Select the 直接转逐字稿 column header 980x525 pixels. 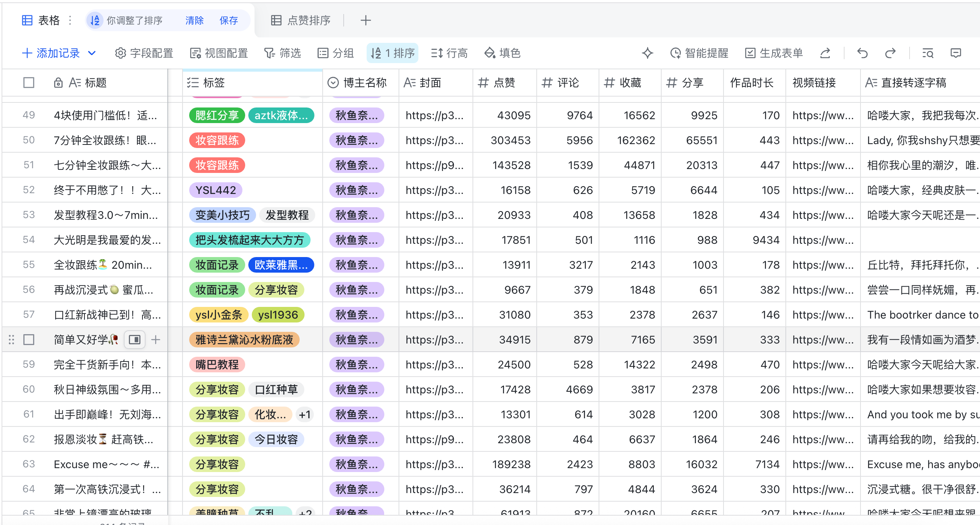coord(920,83)
